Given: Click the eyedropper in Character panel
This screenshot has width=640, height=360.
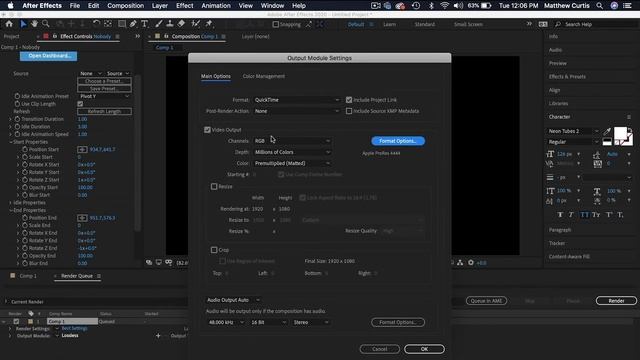Looking at the screenshot, I should click(607, 131).
